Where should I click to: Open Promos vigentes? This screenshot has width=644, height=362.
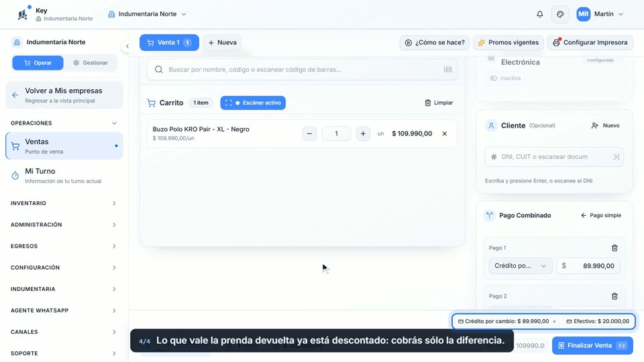pos(508,43)
